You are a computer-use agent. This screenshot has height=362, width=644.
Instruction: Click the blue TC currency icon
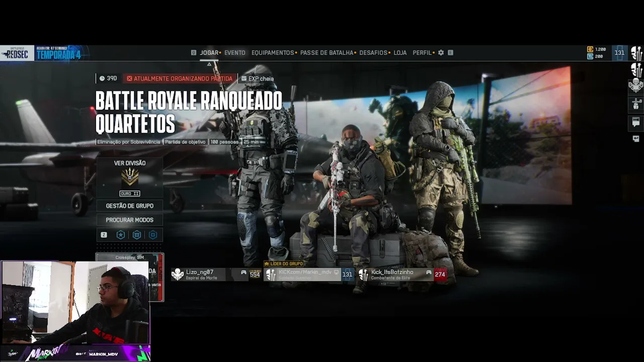(x=590, y=56)
